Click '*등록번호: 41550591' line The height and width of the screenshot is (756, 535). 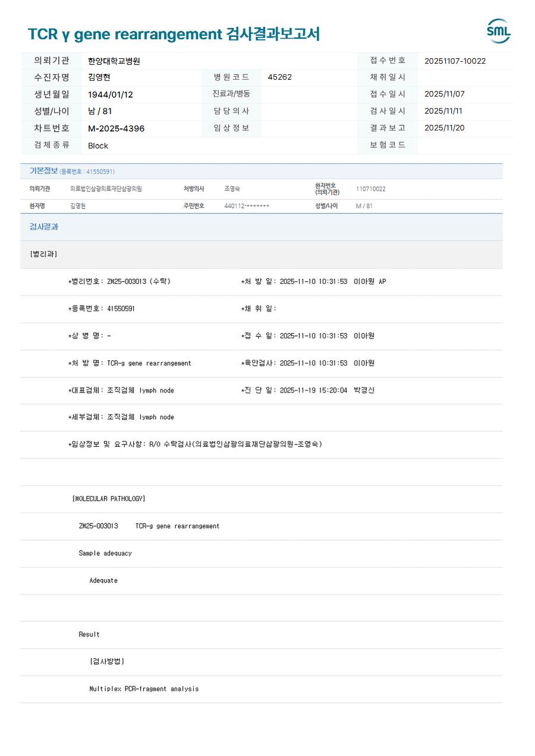point(101,309)
